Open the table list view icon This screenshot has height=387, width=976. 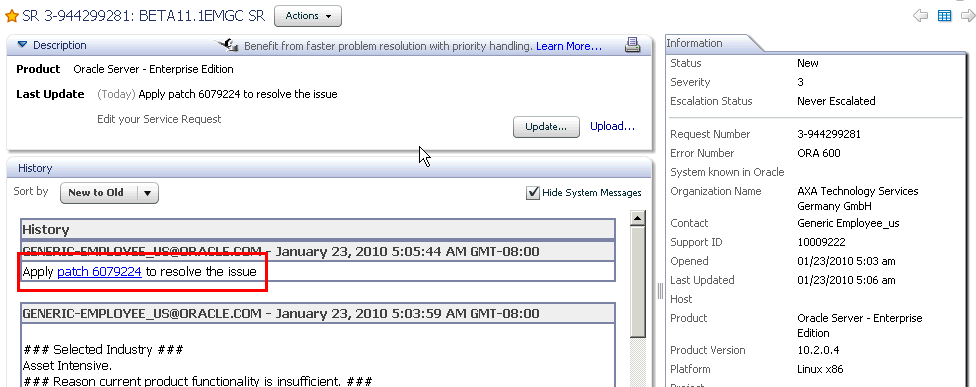(944, 16)
